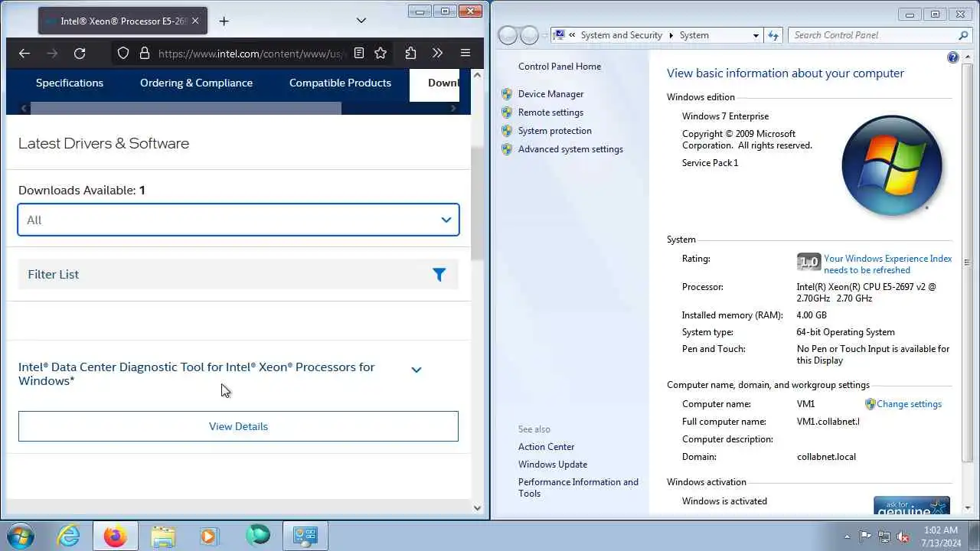Bookmark this page with star

[381, 54]
